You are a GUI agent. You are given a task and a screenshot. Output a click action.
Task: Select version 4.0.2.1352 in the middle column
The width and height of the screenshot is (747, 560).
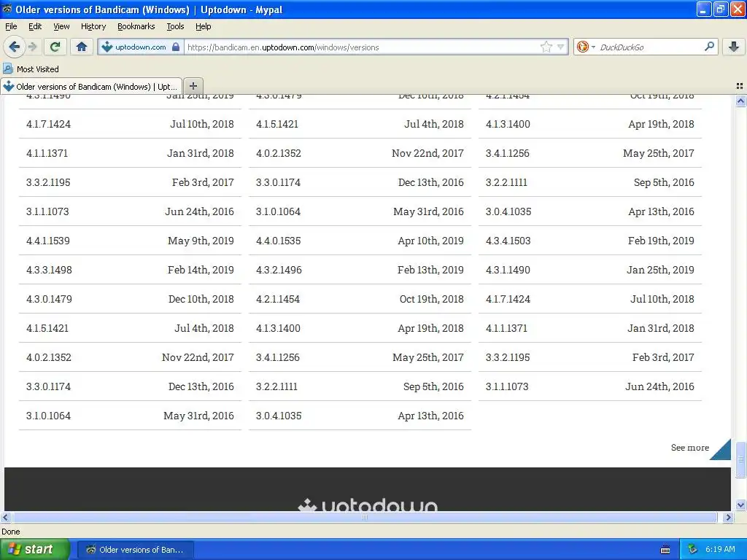pos(360,153)
